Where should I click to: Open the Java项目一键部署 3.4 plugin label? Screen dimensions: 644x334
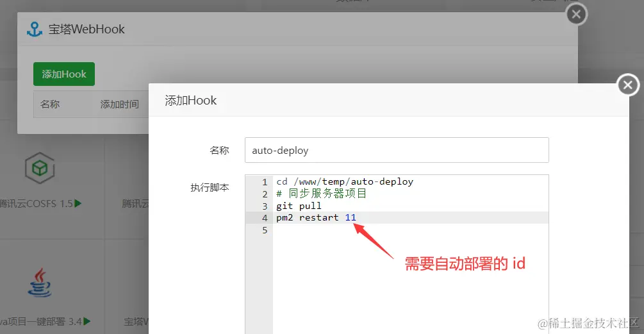40,321
